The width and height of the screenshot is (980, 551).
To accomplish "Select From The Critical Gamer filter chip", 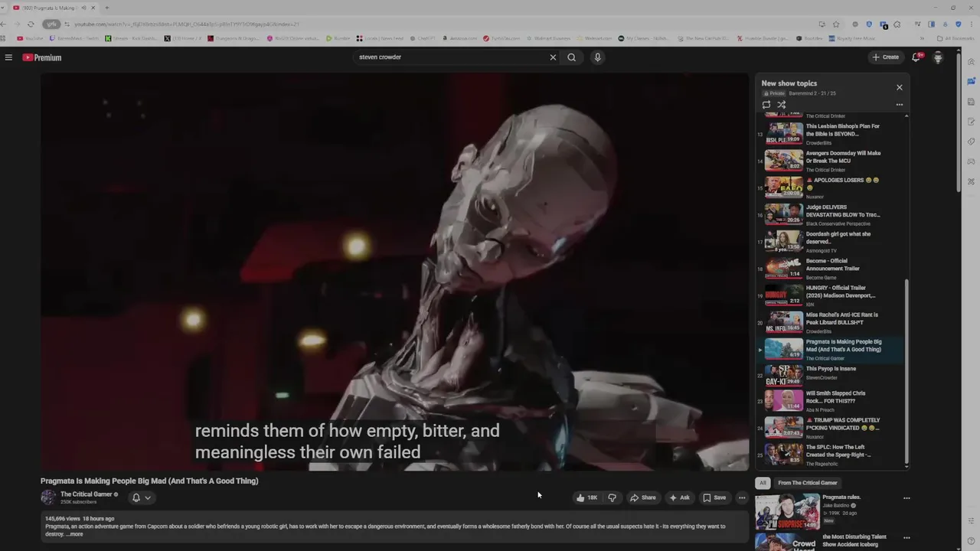I will point(808,483).
